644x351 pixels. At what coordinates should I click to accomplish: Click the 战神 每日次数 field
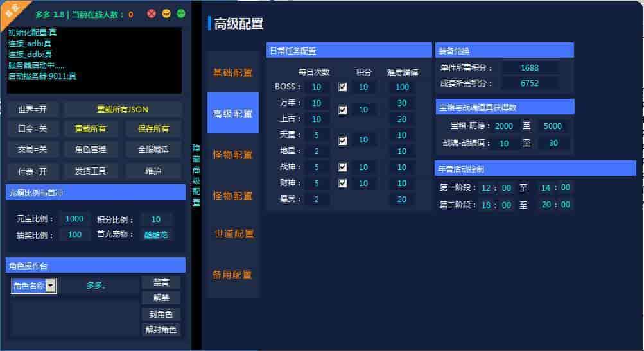(317, 167)
